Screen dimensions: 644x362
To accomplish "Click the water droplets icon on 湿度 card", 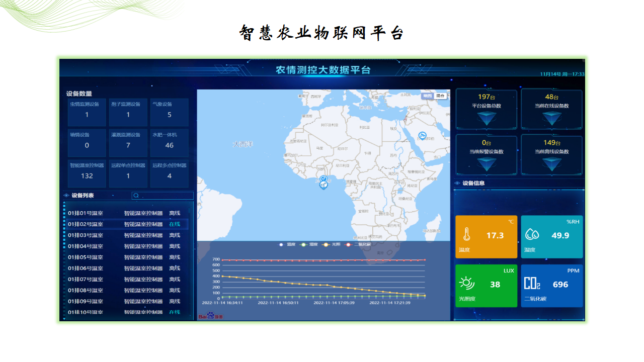I will (x=532, y=234).
